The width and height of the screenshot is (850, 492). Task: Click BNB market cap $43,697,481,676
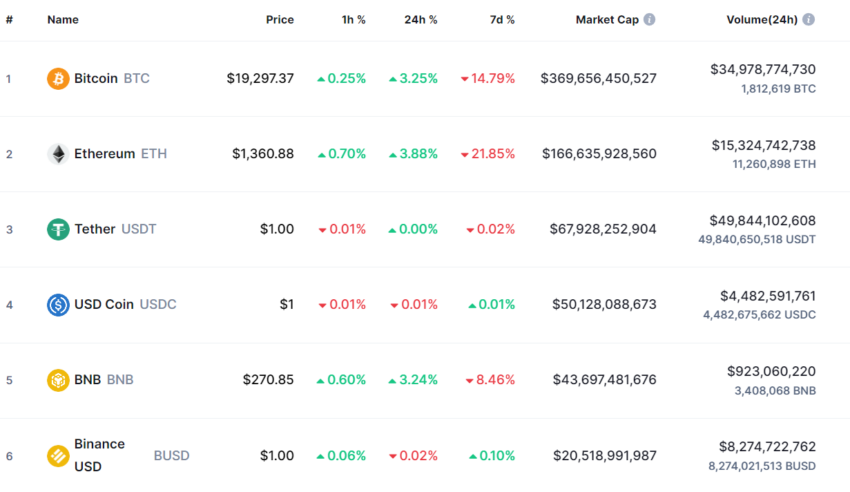pyautogui.click(x=603, y=380)
